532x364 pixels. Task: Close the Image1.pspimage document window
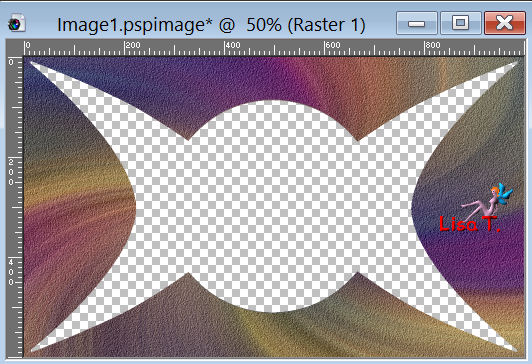(x=505, y=23)
